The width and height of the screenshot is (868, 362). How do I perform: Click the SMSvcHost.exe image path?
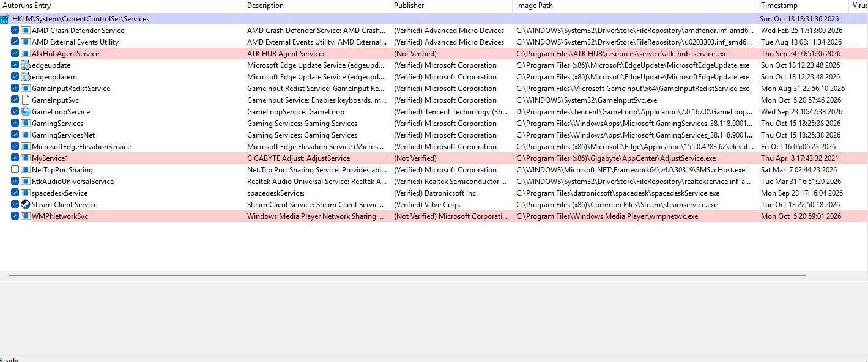pos(631,170)
